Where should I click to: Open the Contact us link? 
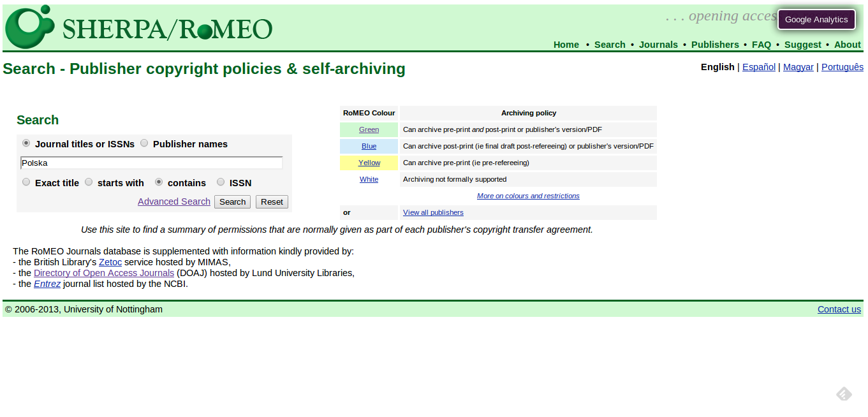point(839,309)
